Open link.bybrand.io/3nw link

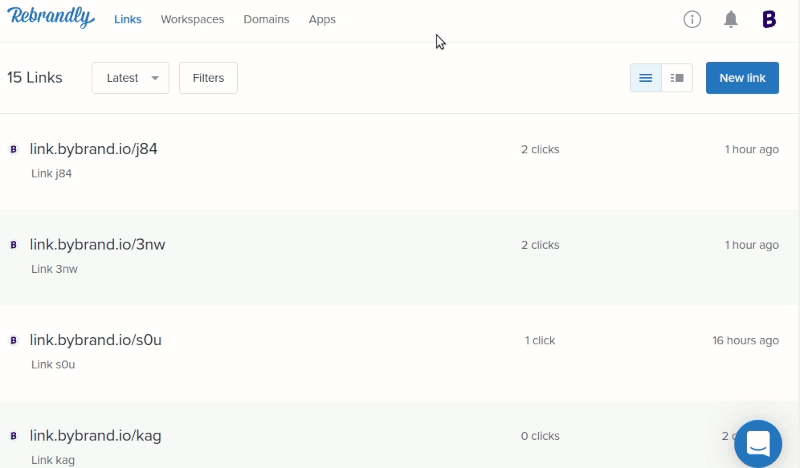(x=97, y=244)
